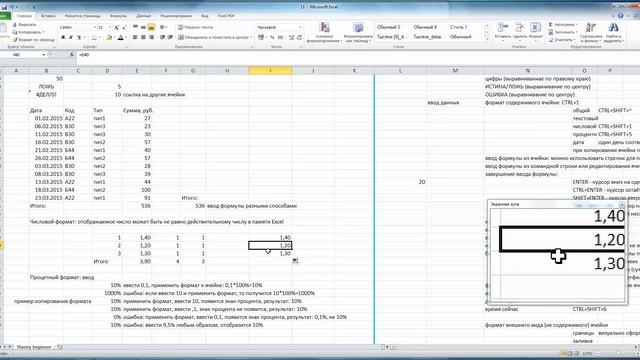This screenshot has width=640, height=360.
Task: Decrease indent icon
Action: pyautogui.click(x=162, y=37)
